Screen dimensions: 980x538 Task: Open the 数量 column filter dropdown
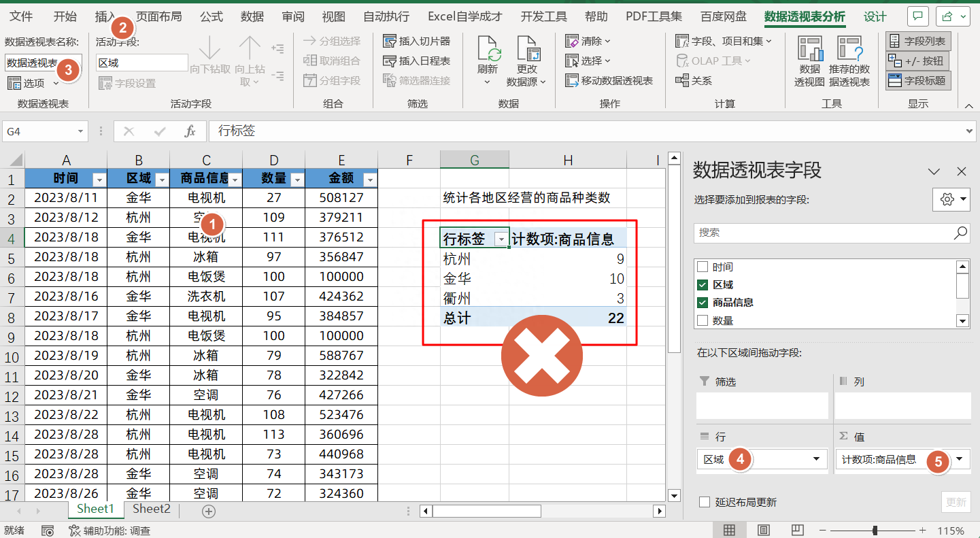click(x=297, y=180)
